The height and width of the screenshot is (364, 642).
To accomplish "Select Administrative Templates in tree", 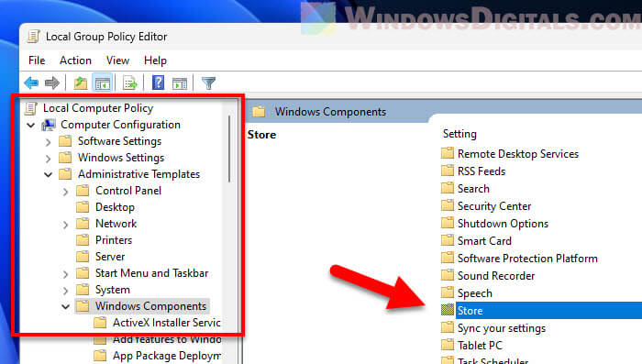I will (x=138, y=174).
